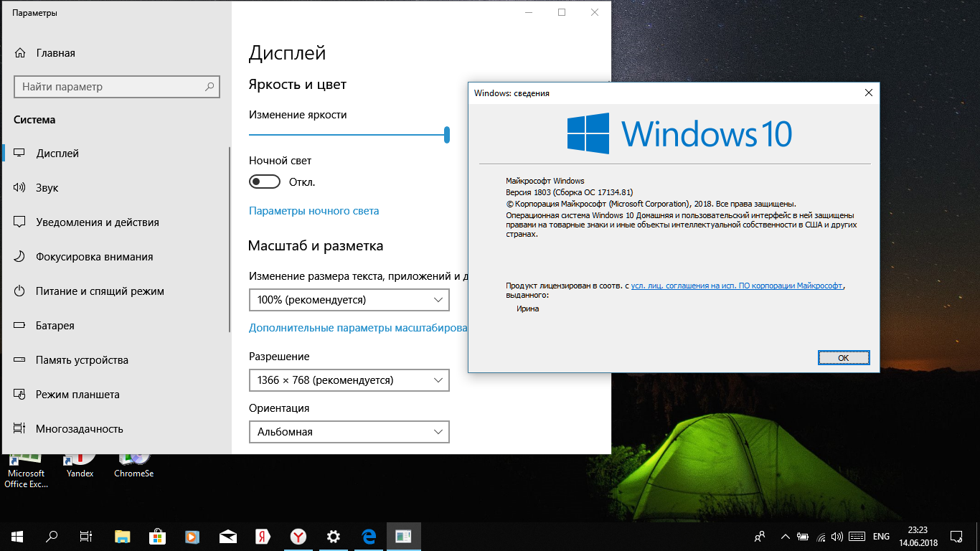The image size is (980, 551).
Task: Open the People icon in the tray
Action: [760, 537]
